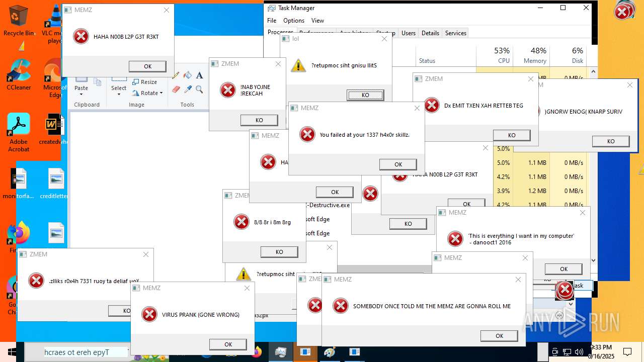Select the creditletter image file on desktop
The height and width of the screenshot is (362, 644).
click(54, 184)
